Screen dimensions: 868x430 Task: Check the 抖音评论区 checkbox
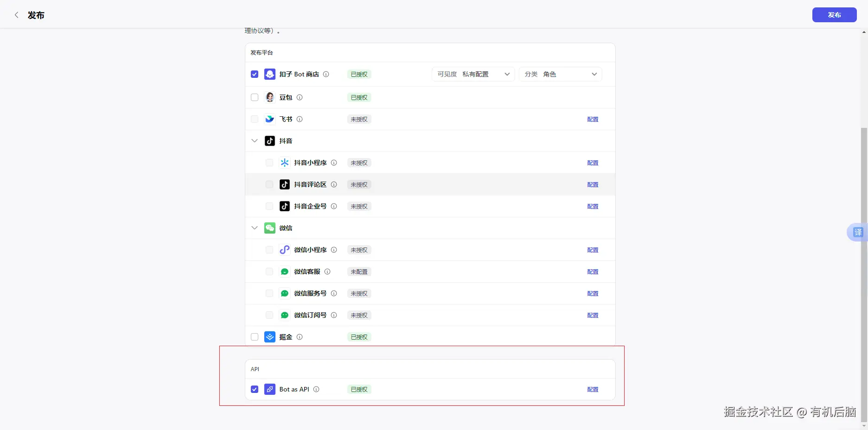269,184
